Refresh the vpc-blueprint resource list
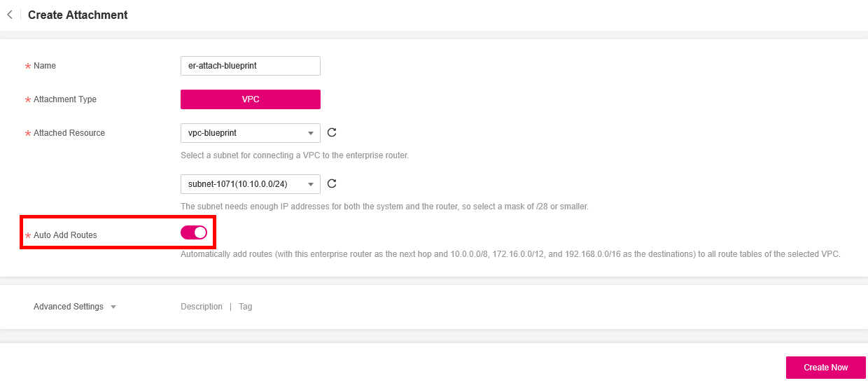Viewport: 868px width, 383px height. pyautogui.click(x=332, y=132)
